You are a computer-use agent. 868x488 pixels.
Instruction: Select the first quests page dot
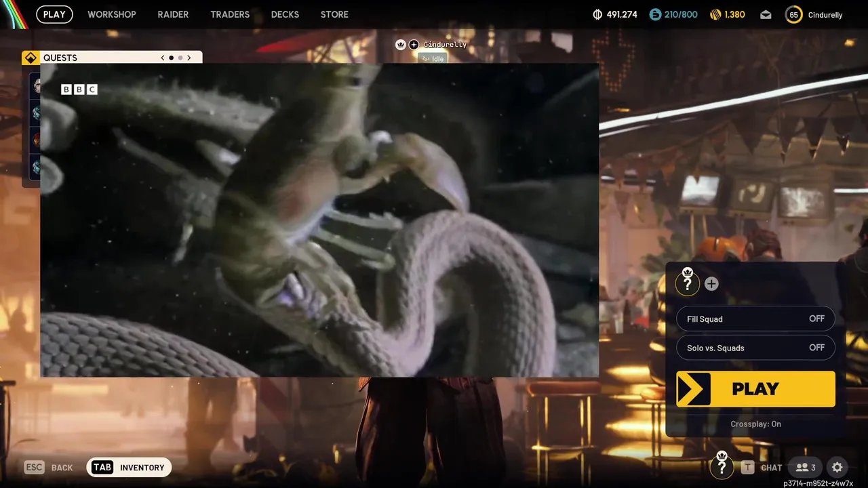pyautogui.click(x=171, y=58)
